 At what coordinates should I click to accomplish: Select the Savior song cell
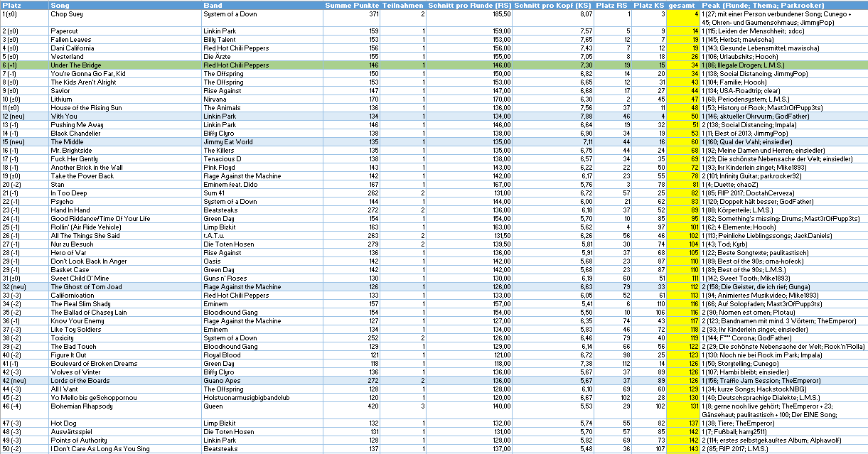[x=125, y=91]
